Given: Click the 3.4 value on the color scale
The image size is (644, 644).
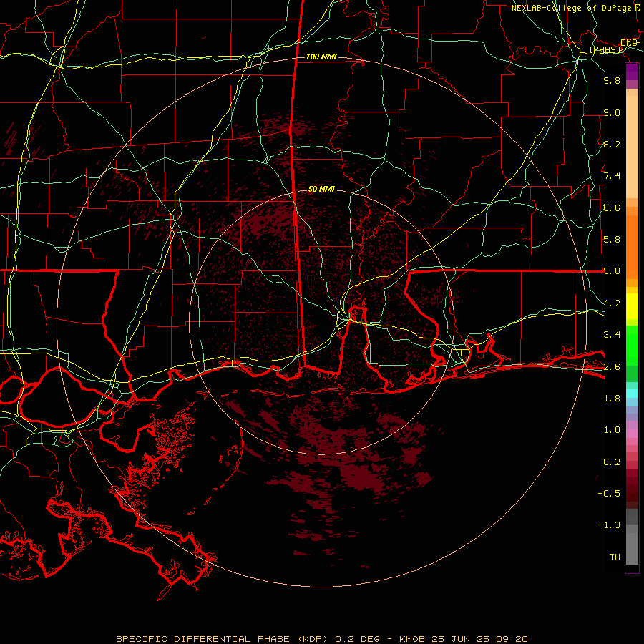Looking at the screenshot, I should 612,335.
